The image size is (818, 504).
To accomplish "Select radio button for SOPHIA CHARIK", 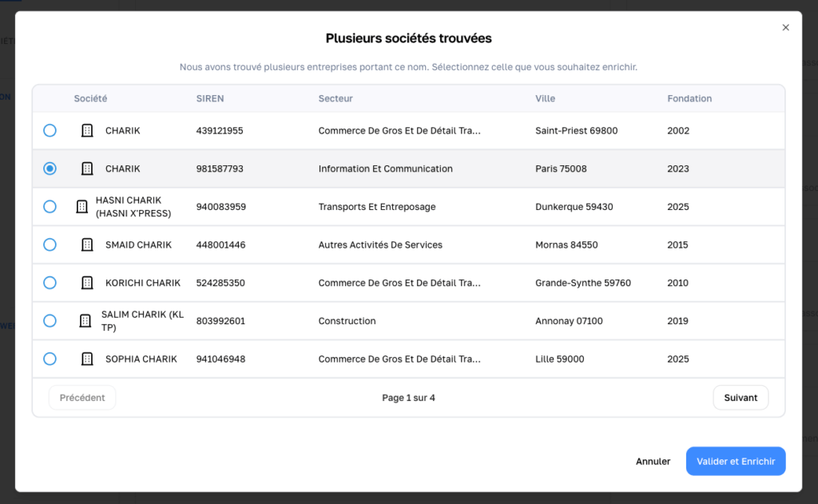I will pyautogui.click(x=50, y=359).
